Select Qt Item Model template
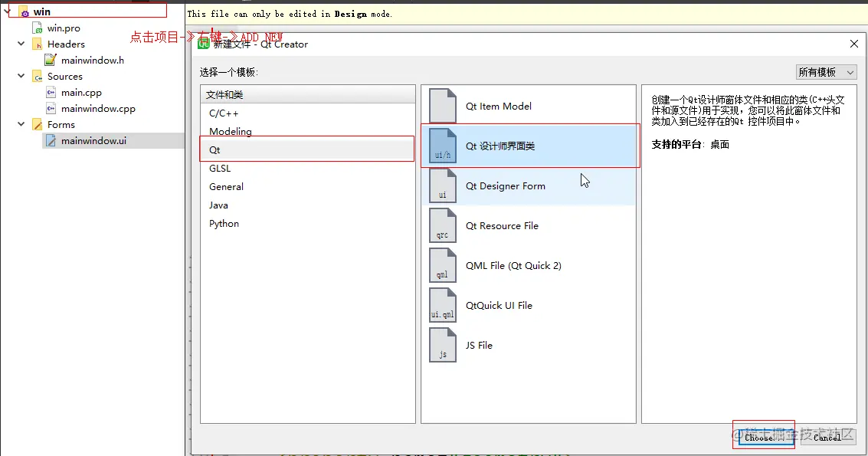This screenshot has height=456, width=868. point(529,106)
